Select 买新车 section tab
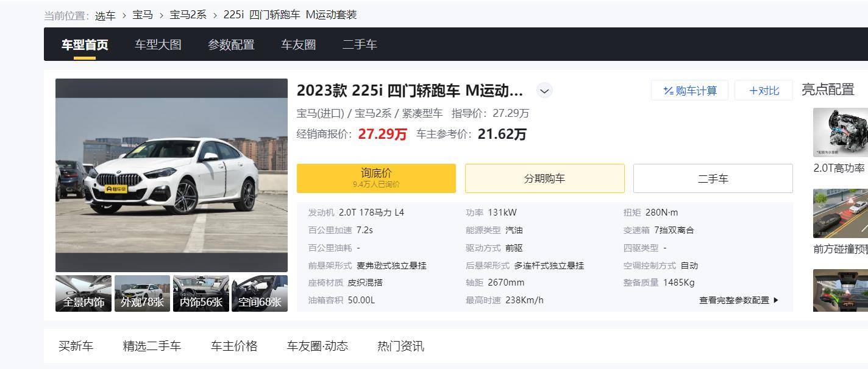 76,346
